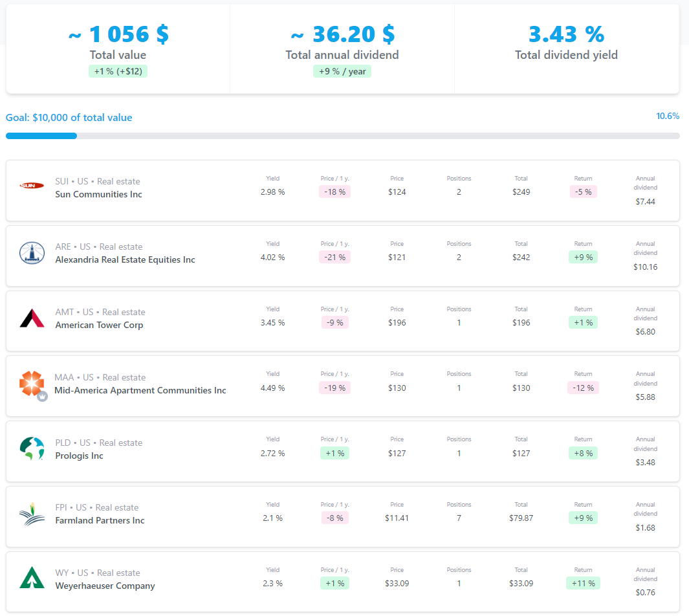The height and width of the screenshot is (616, 689).
Task: Click the Mid-America Apartment Communities logo
Action: pyautogui.click(x=32, y=383)
